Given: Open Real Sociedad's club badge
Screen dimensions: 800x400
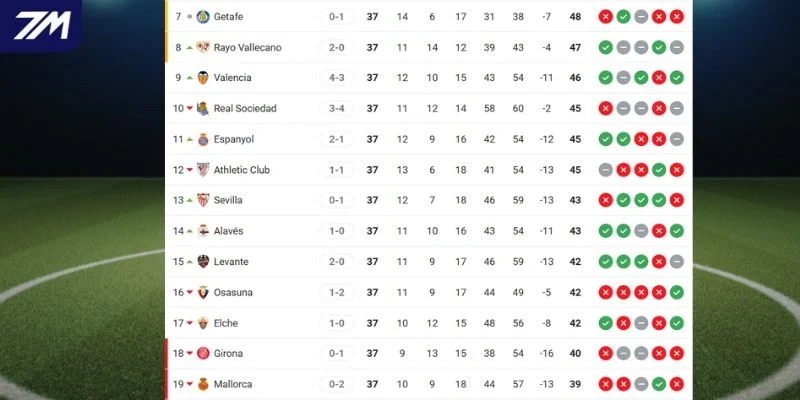Looking at the screenshot, I should [203, 108].
